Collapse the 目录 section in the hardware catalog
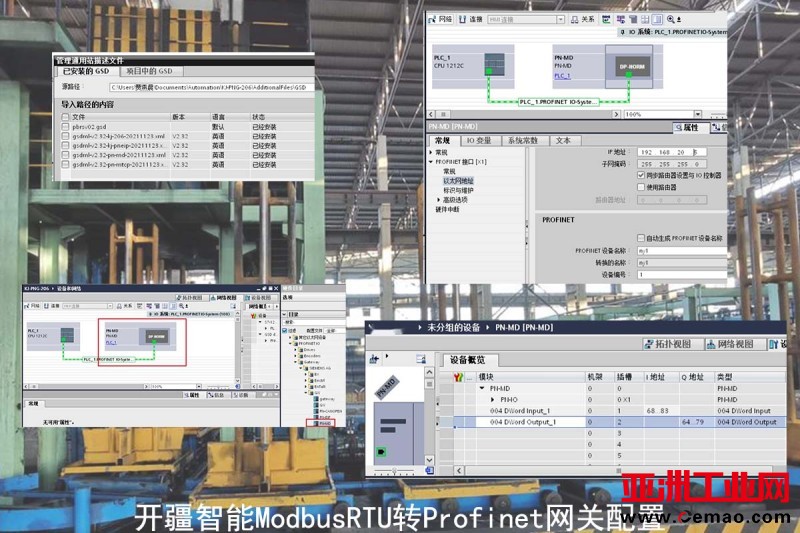The width and height of the screenshot is (800, 533). [285, 314]
